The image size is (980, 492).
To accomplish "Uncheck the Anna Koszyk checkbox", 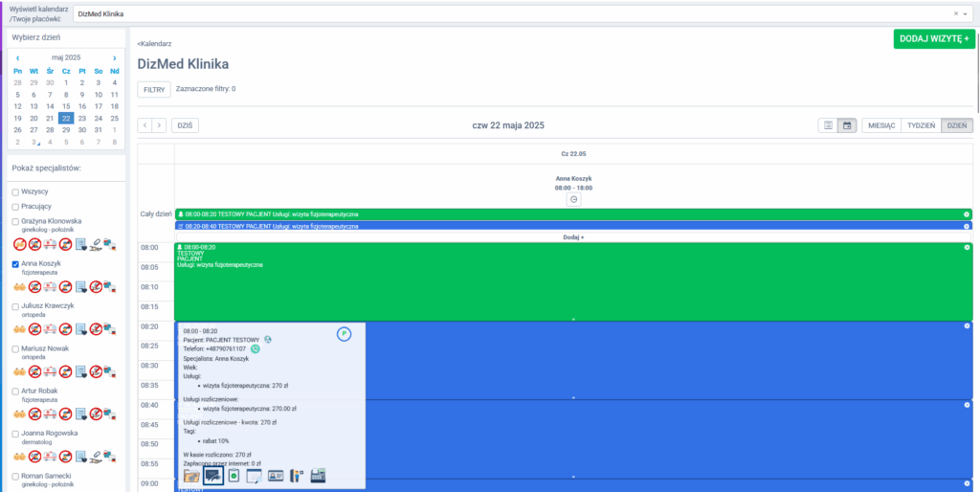I will tap(15, 263).
